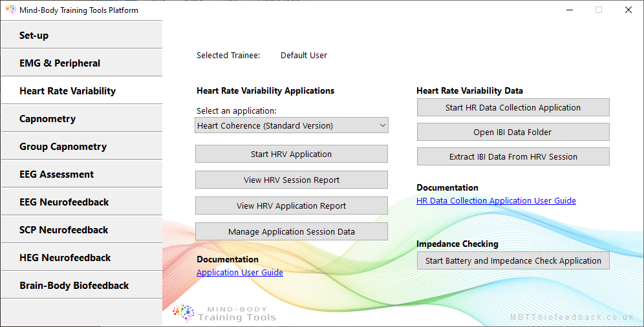Open the Application User Guide link

240,273
